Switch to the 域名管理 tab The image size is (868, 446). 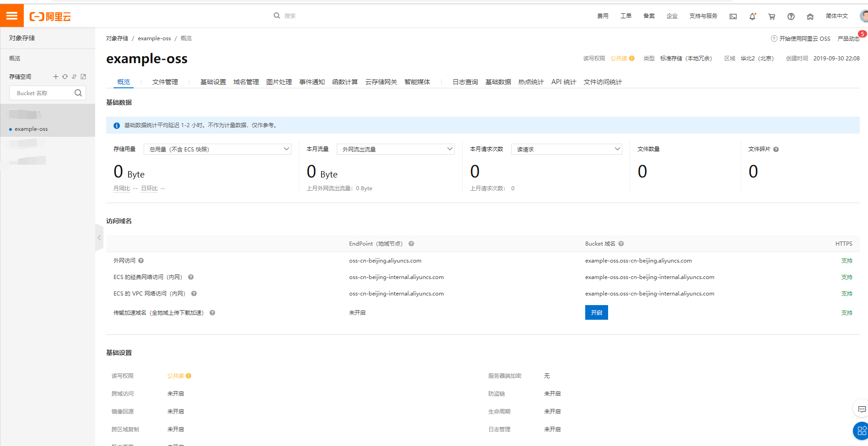point(246,82)
